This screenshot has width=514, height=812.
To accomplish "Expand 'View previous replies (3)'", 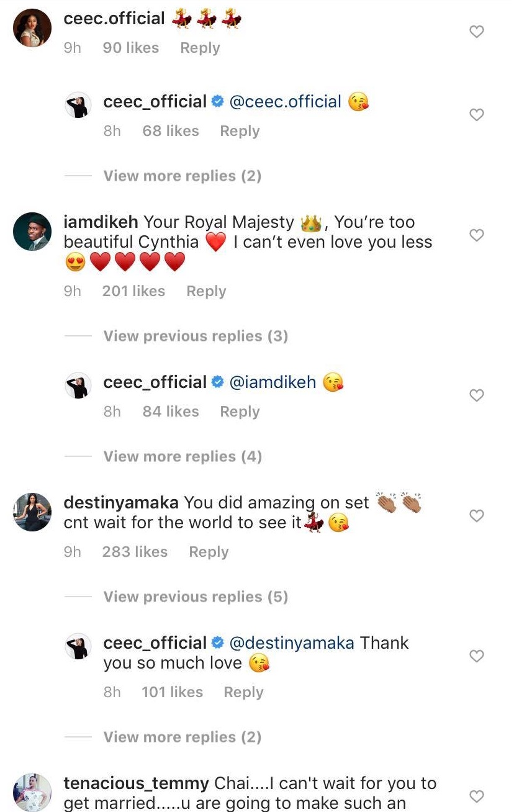I will tap(196, 336).
